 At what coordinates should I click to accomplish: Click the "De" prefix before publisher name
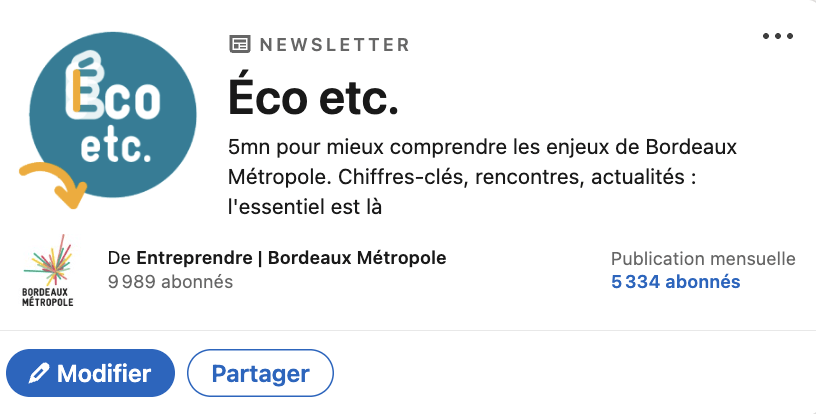point(119,257)
